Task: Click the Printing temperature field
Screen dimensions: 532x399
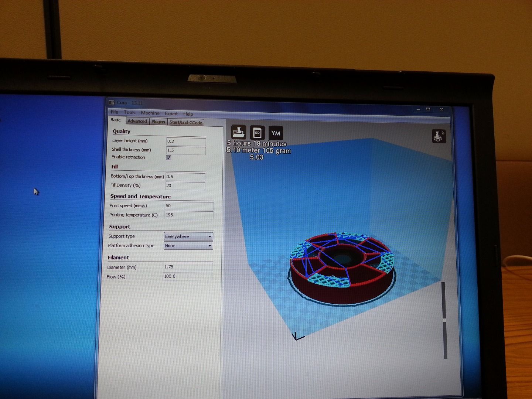Action: (188, 215)
